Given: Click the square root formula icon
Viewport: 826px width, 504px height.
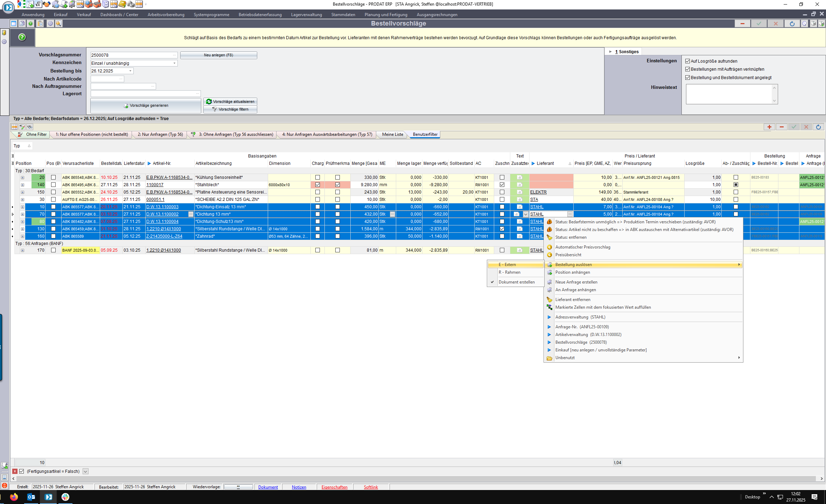Looking at the screenshot, I should click(x=38, y=4).
